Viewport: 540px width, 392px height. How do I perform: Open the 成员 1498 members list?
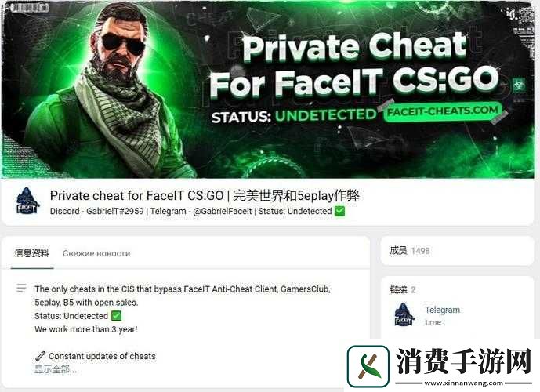[410, 251]
